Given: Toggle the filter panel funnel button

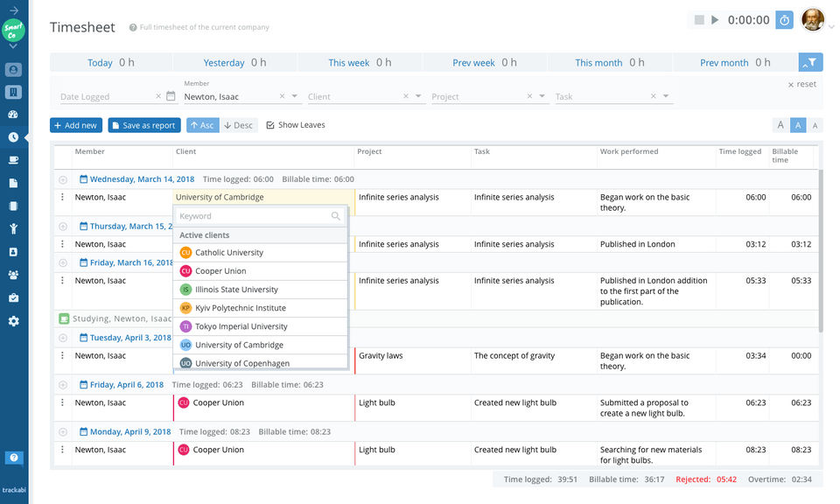Looking at the screenshot, I should point(810,62).
